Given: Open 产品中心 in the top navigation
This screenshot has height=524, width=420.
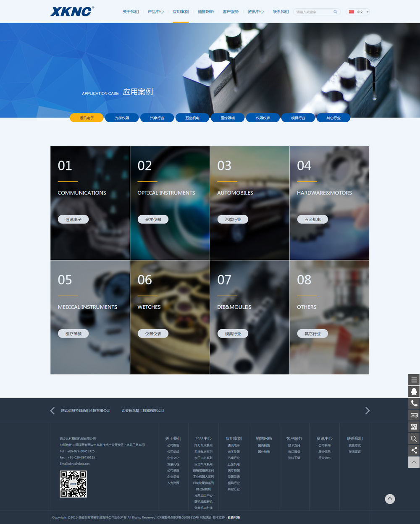Looking at the screenshot, I should point(155,12).
